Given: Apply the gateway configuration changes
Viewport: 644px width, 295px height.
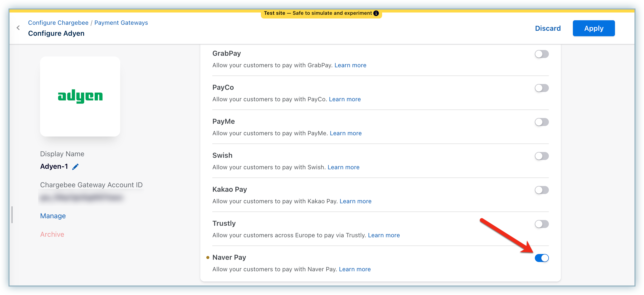Looking at the screenshot, I should point(594,28).
